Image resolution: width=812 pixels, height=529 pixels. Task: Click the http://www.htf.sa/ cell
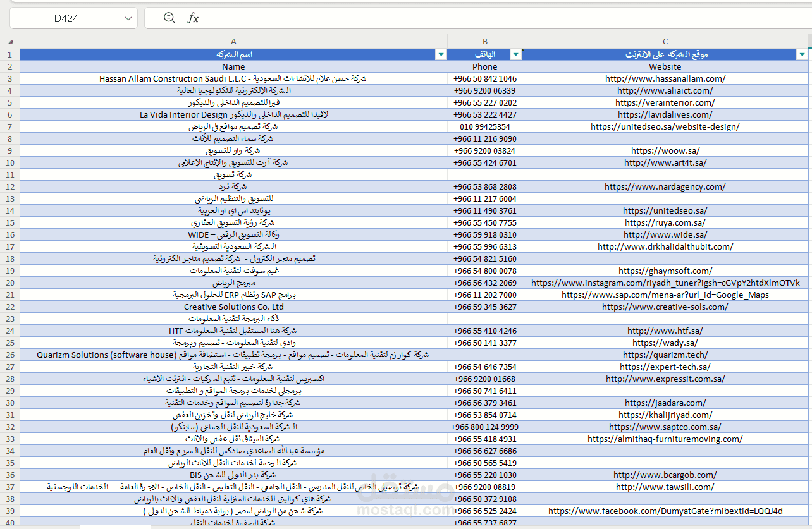tap(665, 331)
